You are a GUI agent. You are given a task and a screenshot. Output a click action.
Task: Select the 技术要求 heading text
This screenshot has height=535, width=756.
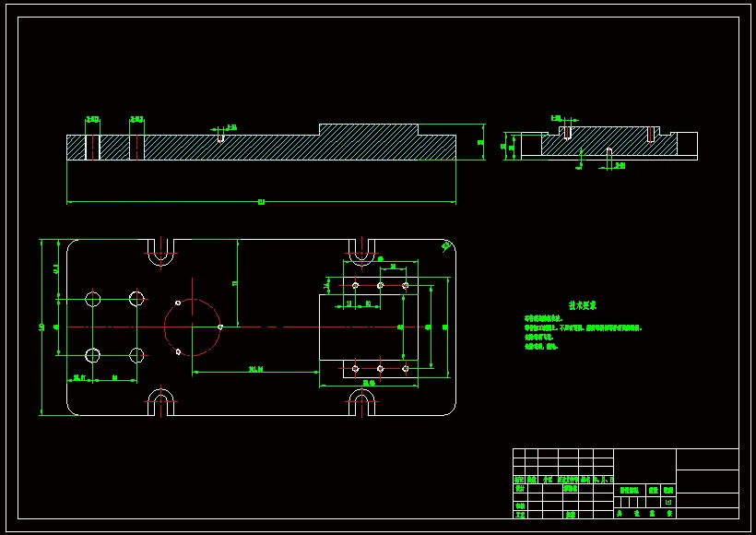pos(583,305)
